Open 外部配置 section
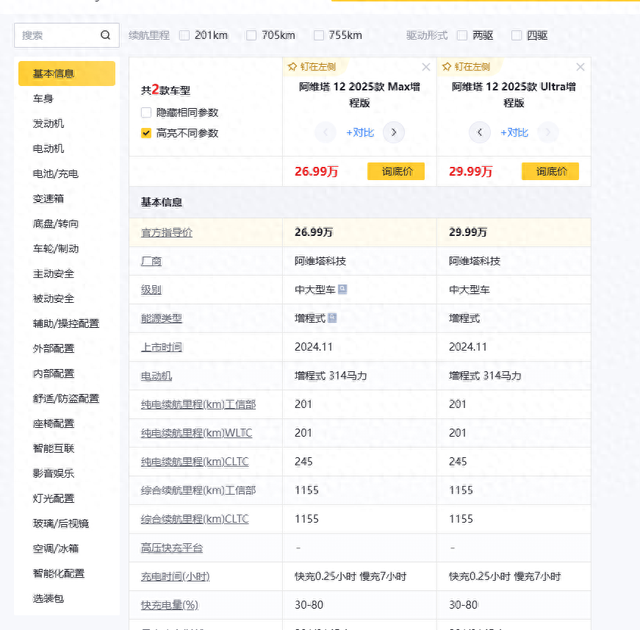640x630 pixels. point(53,348)
